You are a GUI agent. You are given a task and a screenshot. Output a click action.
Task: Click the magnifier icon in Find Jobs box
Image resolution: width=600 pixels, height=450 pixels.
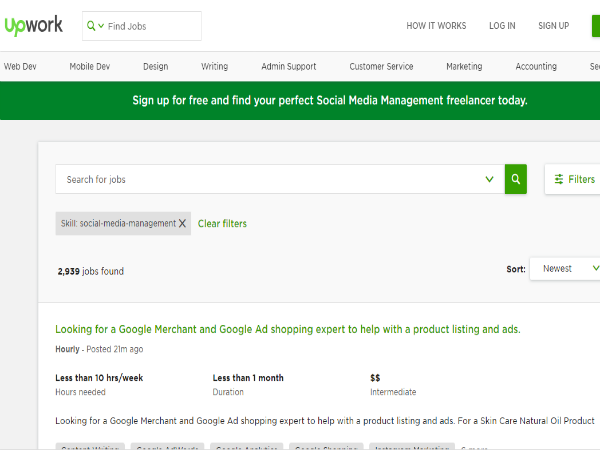(91, 26)
